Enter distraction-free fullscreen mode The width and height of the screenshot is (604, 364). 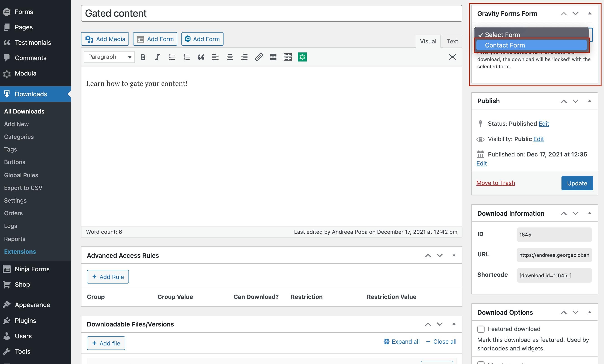[452, 57]
